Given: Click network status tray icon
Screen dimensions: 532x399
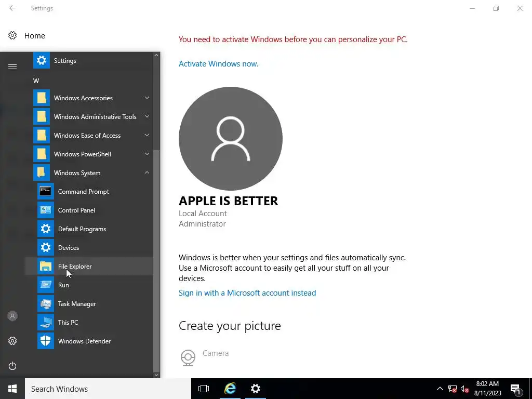Looking at the screenshot, I should point(453,389).
